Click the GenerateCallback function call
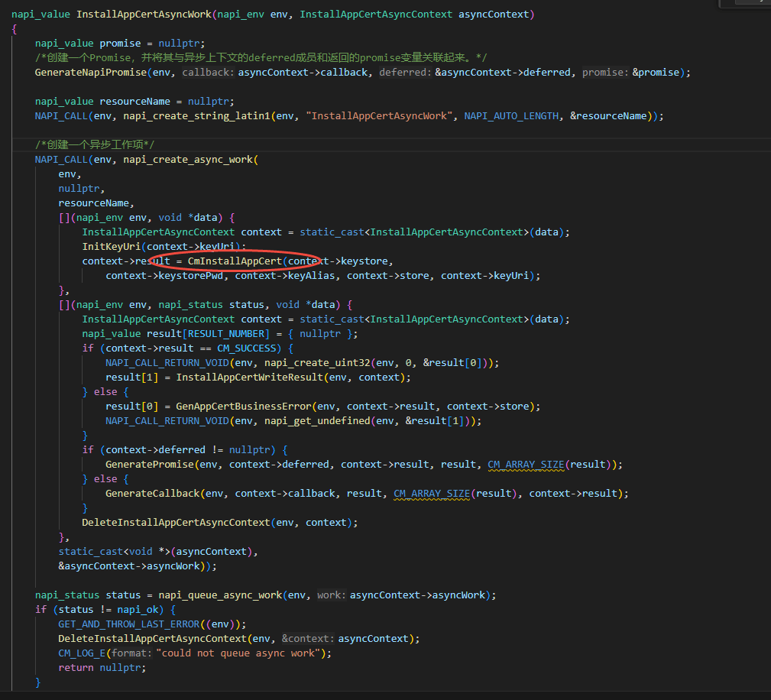This screenshot has width=771, height=700. pyautogui.click(x=152, y=494)
